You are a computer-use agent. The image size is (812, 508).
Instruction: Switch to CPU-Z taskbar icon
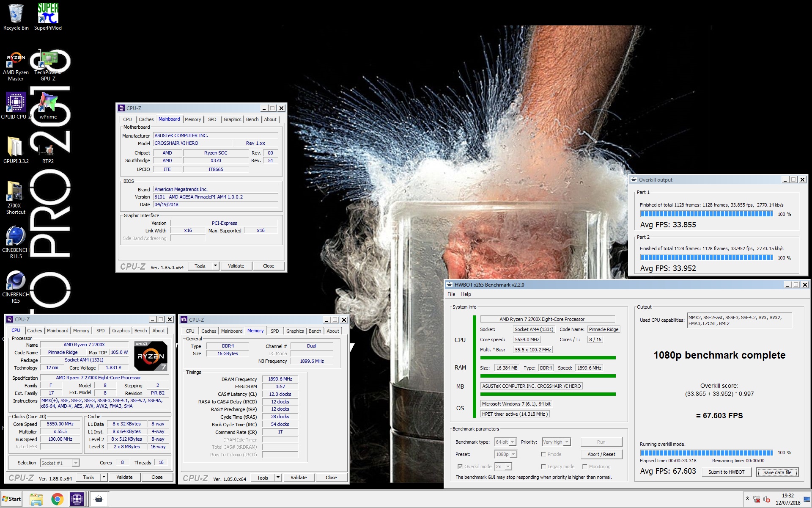(77, 499)
